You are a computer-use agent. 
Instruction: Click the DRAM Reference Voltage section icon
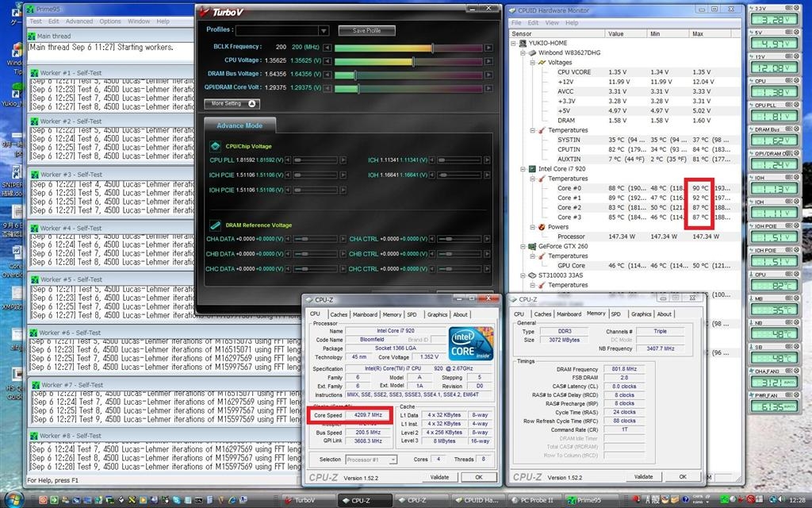coord(216,225)
